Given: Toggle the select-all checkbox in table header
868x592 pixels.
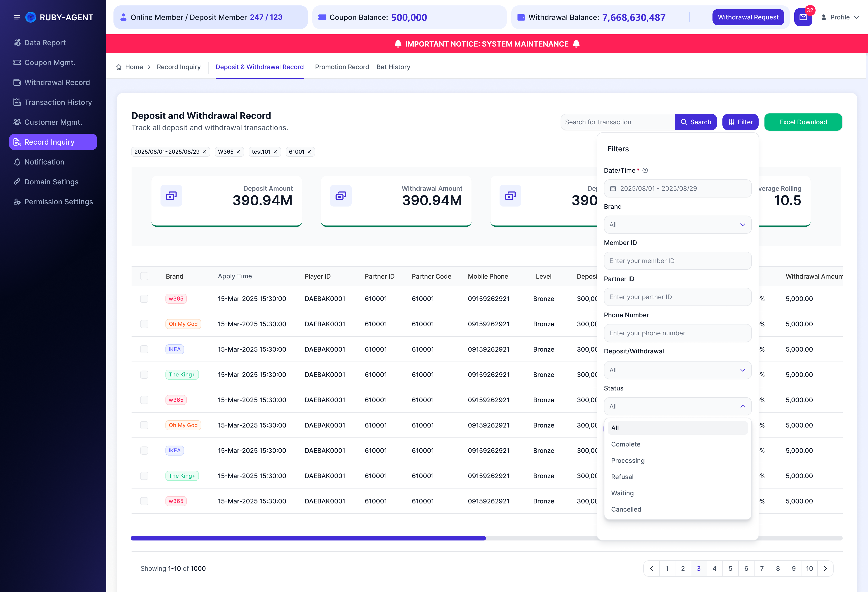Looking at the screenshot, I should (144, 276).
